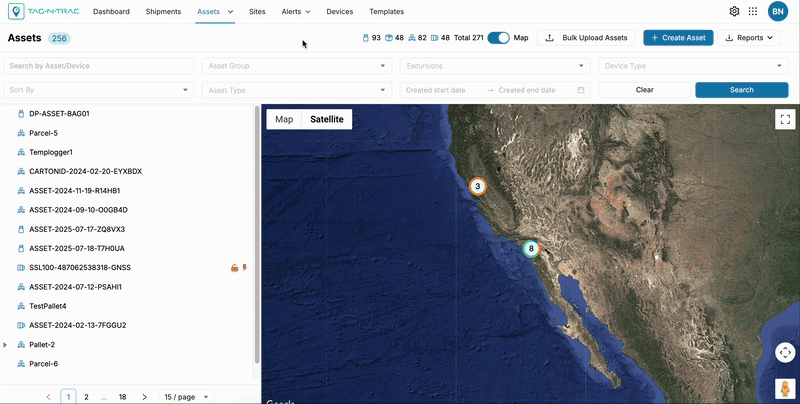The width and height of the screenshot is (800, 404).
Task: Click the box icon showing count 48
Action: point(389,38)
